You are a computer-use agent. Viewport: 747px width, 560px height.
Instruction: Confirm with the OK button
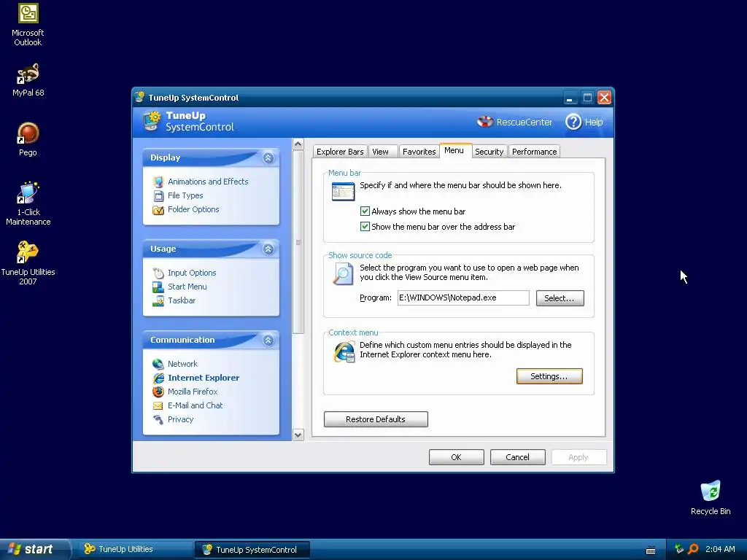point(457,457)
